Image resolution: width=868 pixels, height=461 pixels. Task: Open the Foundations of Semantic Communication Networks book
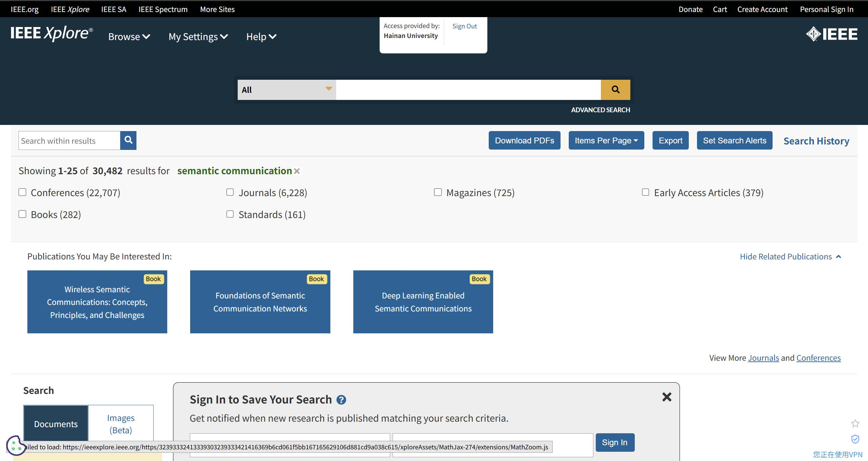[x=260, y=302]
